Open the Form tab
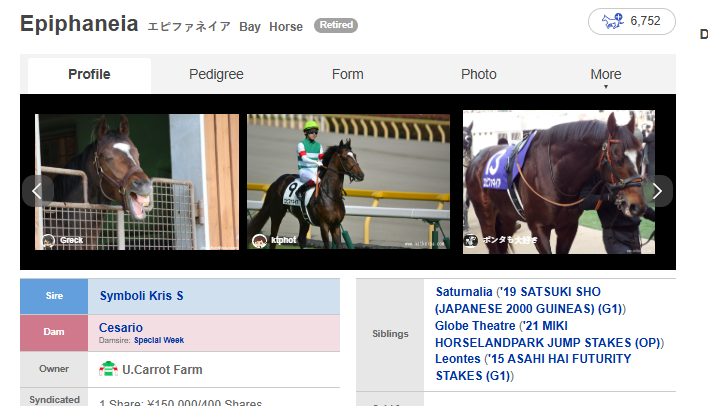 [x=348, y=75]
